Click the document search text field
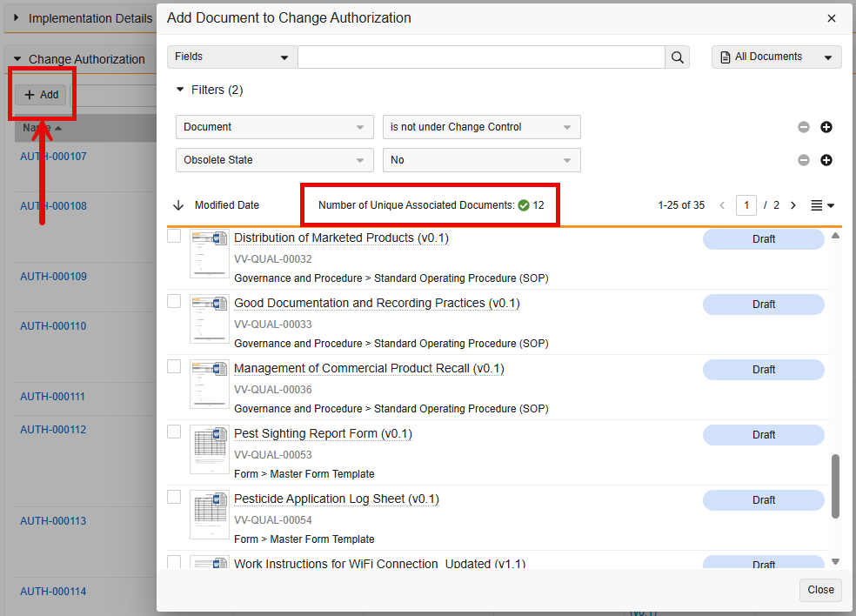The width and height of the screenshot is (856, 616). (481, 57)
